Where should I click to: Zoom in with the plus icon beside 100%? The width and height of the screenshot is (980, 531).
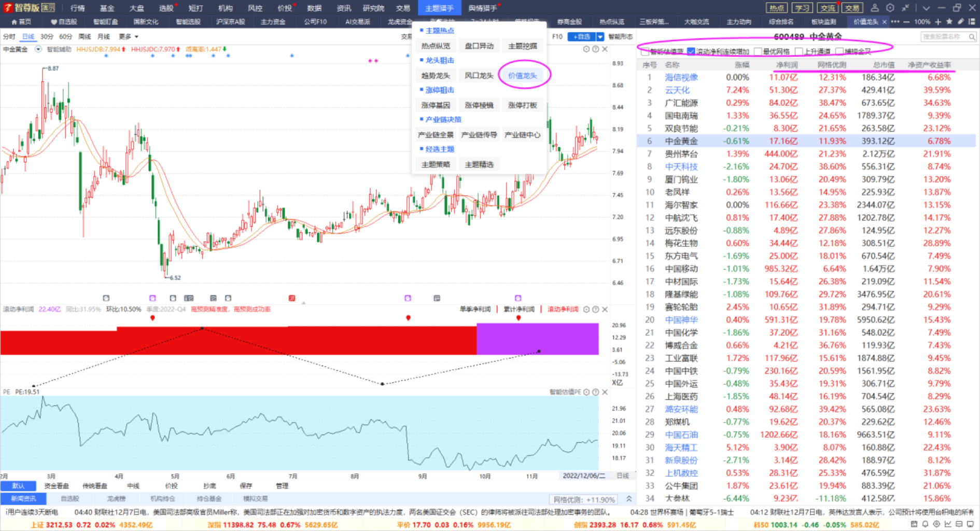pos(938,22)
